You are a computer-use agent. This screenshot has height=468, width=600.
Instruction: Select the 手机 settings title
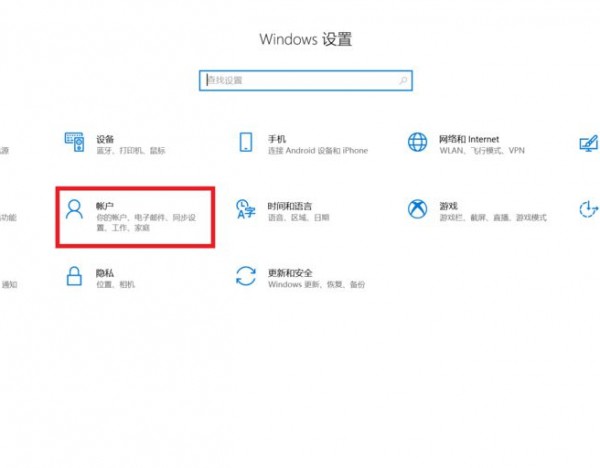pos(277,139)
